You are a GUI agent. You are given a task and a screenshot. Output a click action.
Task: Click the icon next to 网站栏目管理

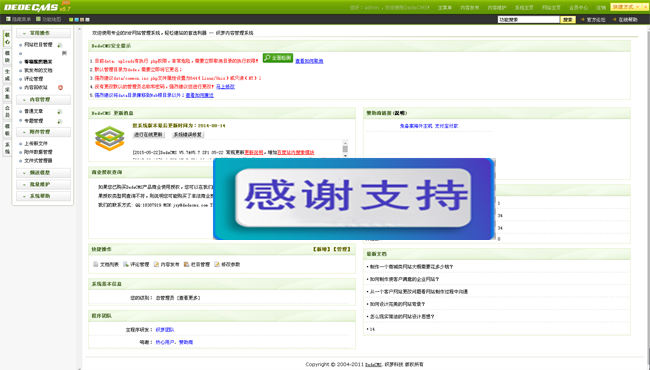click(x=60, y=45)
